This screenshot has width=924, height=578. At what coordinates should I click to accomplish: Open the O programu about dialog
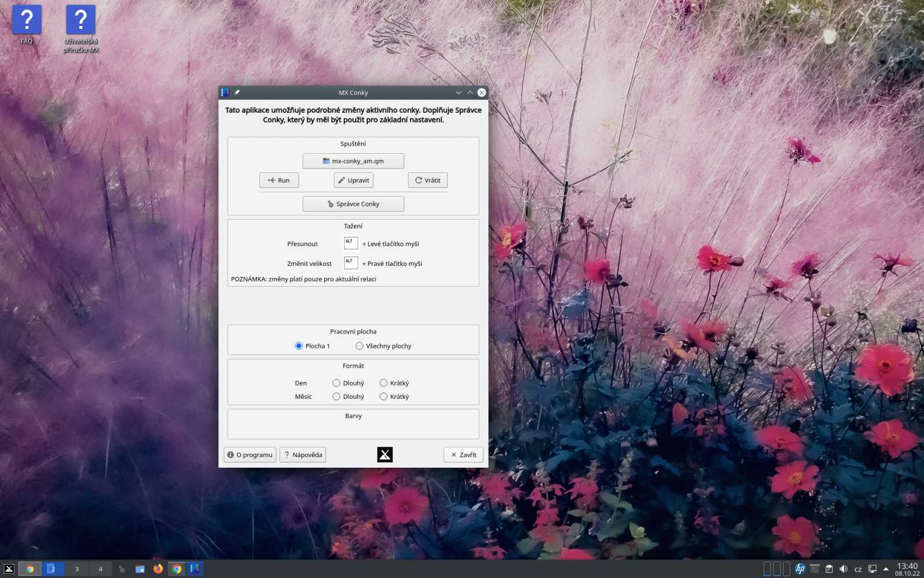coord(250,455)
